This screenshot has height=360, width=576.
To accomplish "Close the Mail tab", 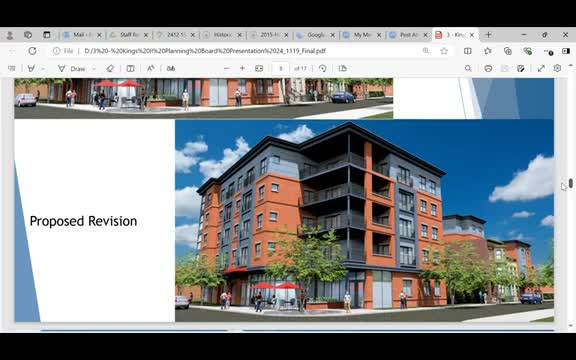I will click(99, 35).
